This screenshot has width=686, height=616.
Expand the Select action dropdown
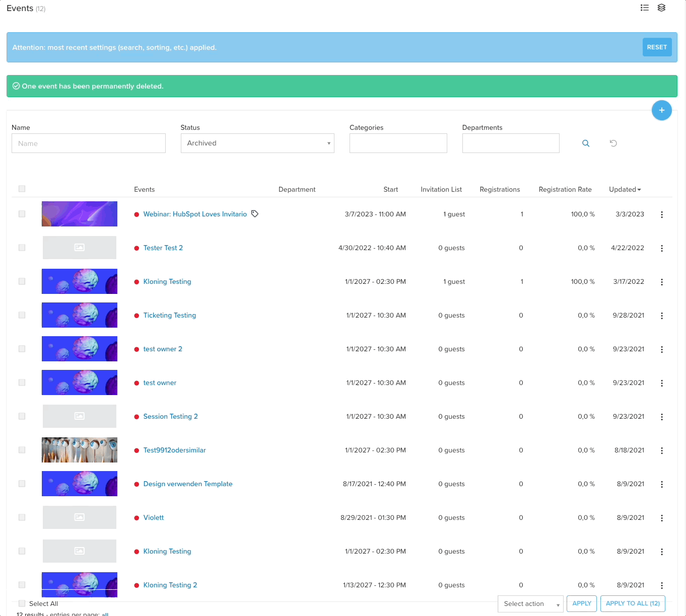point(530,604)
